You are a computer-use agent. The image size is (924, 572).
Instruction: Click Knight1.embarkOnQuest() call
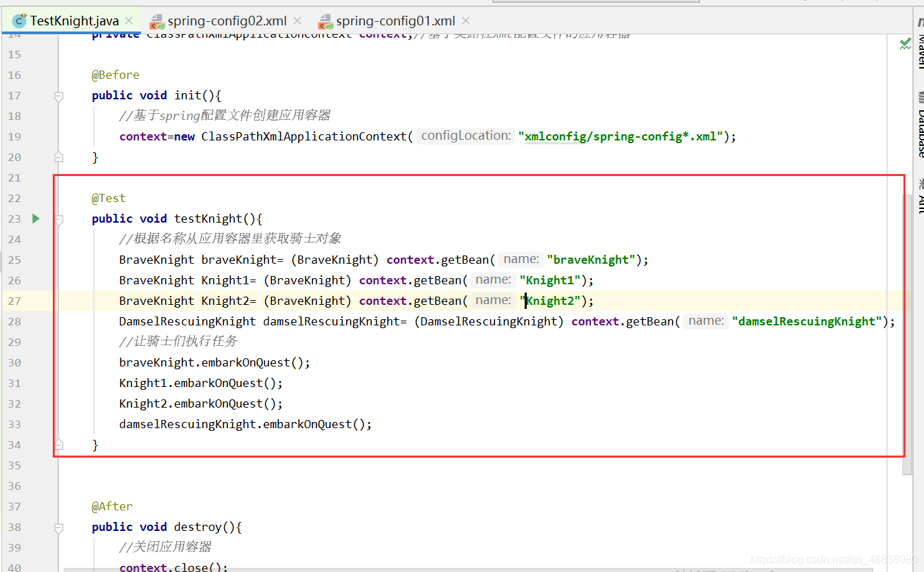tap(201, 383)
